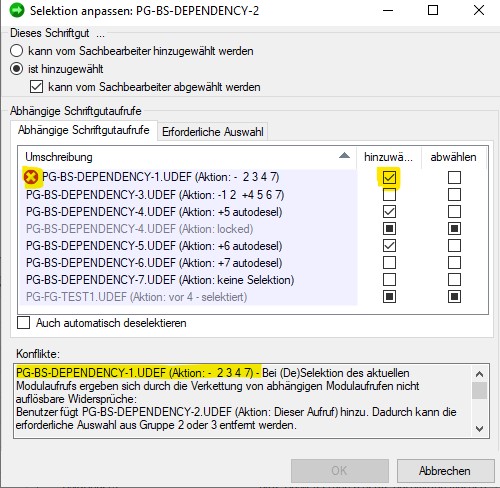Check hinzuwählen box for PG-BS-DEPENDENCY-3.UDEF
Viewport: 500px width, 488px height.
tap(389, 194)
